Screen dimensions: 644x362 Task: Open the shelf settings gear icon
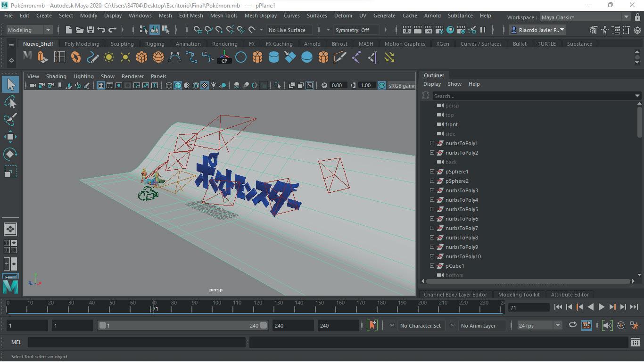[x=11, y=61]
